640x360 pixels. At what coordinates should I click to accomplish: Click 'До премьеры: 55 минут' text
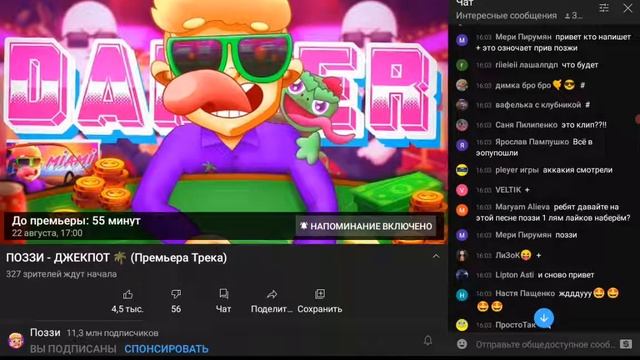[76, 221]
